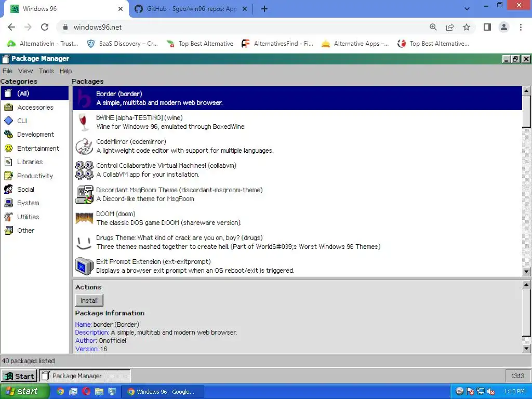Screen dimensions: 532x399
Task: Bookmark this page with the star icon
Action: (467, 27)
